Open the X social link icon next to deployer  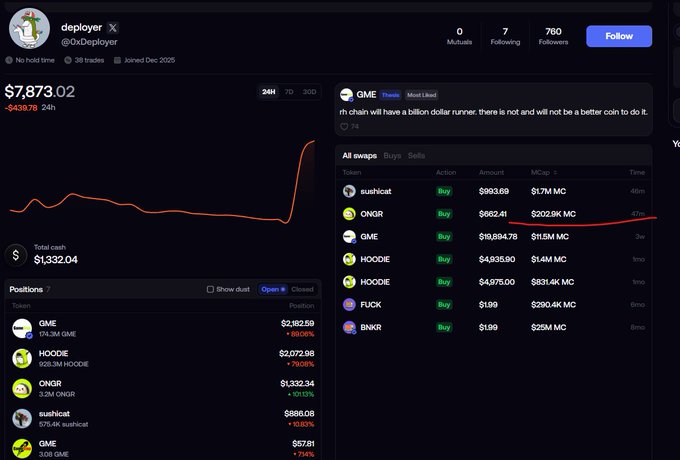coord(113,28)
